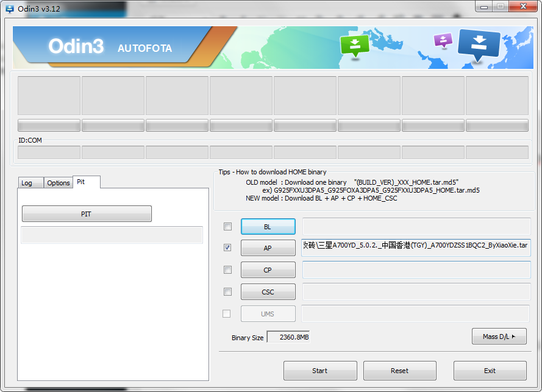
Task: Close the Odin3 window
Action: point(523,7)
